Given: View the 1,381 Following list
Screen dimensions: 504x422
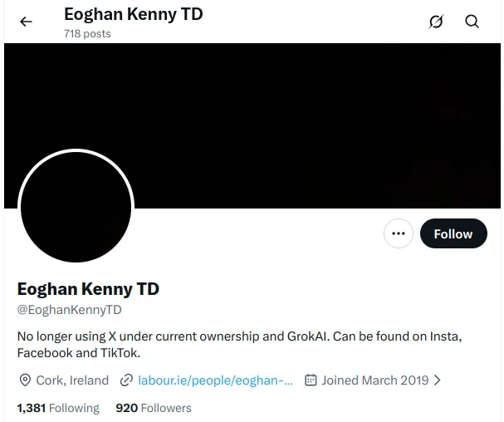Looking at the screenshot, I should point(58,408).
